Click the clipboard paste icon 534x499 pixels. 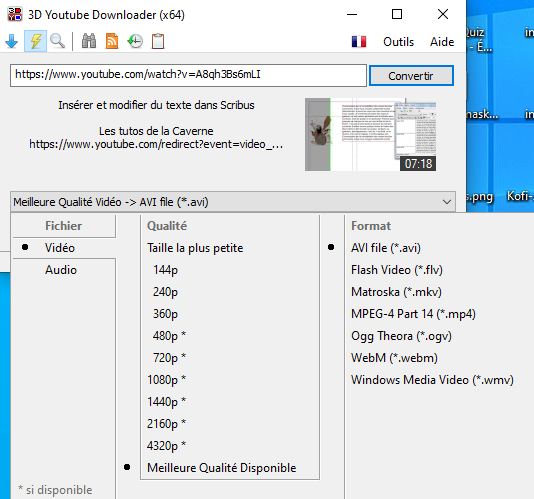tap(158, 41)
